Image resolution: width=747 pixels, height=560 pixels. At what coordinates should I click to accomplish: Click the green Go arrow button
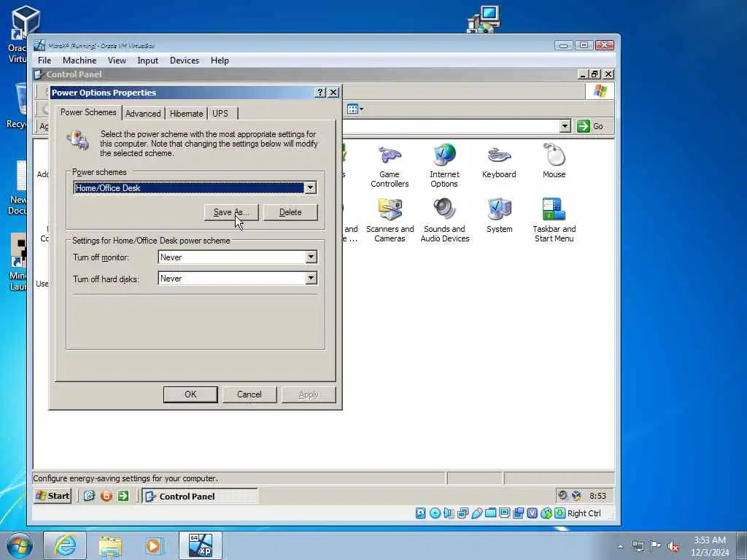(583, 126)
